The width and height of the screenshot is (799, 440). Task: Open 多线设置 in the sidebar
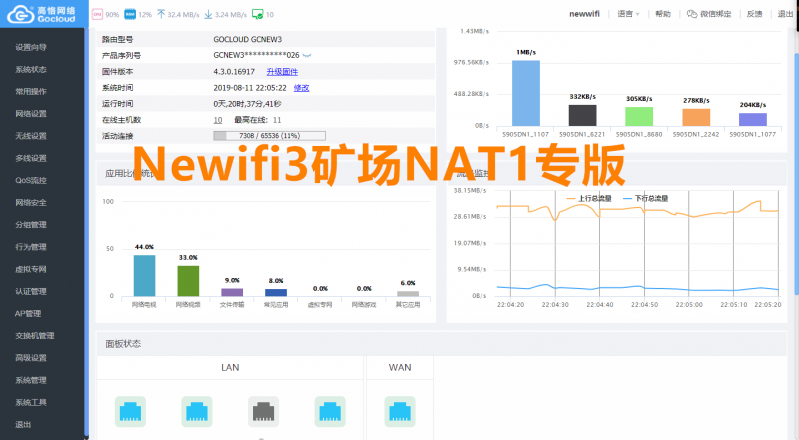pos(31,158)
